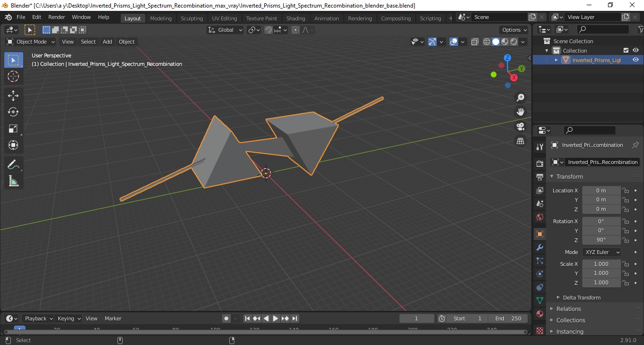Open the viewport Select menu
The height and width of the screenshot is (345, 644).
(88, 42)
